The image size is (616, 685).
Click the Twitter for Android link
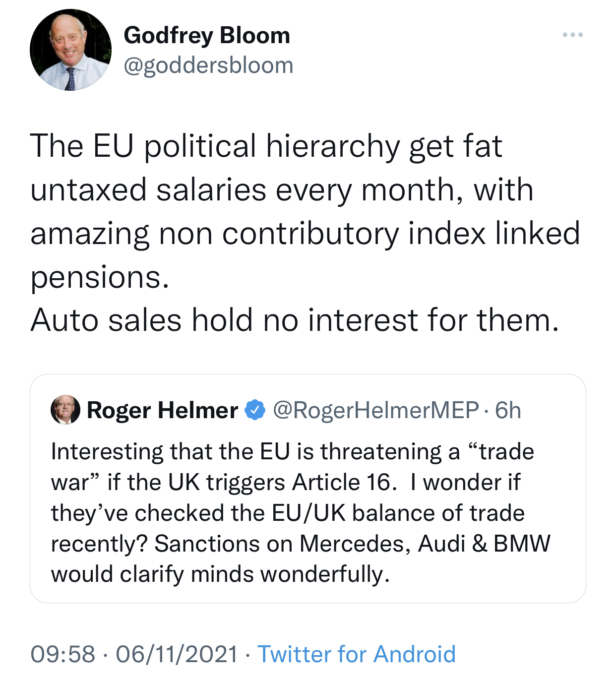click(x=356, y=654)
